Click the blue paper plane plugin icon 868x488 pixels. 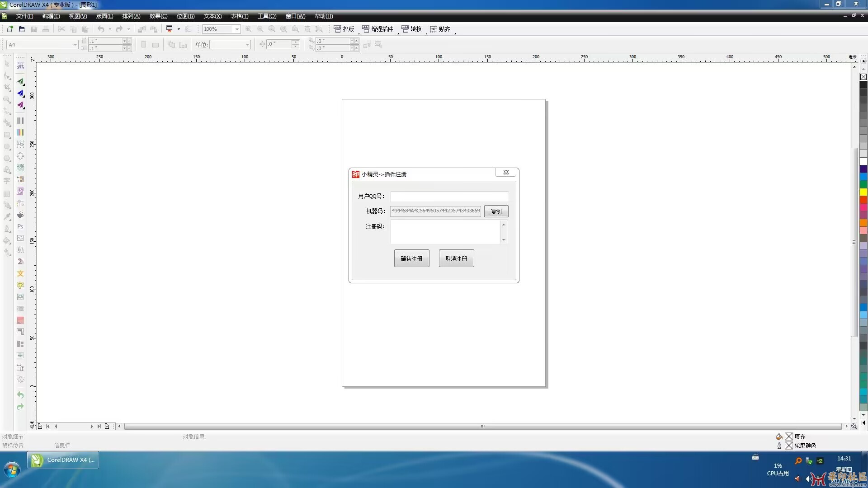pos(20,94)
